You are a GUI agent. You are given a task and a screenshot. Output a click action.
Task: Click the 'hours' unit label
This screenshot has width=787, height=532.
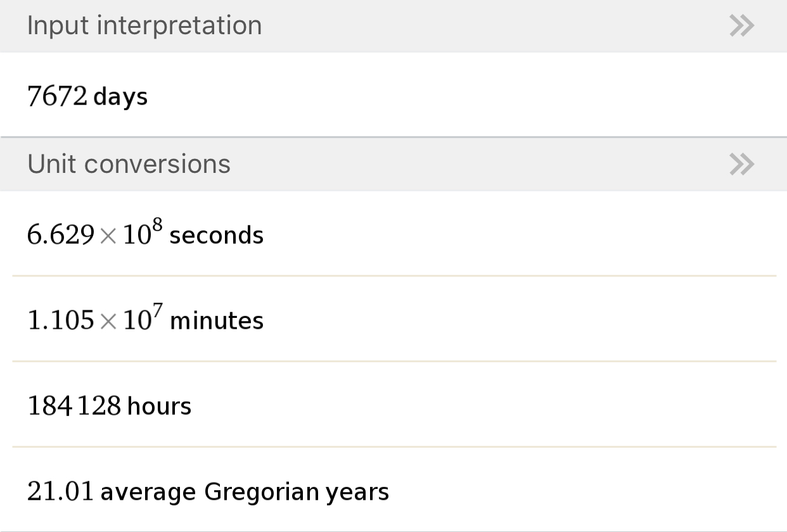(159, 406)
